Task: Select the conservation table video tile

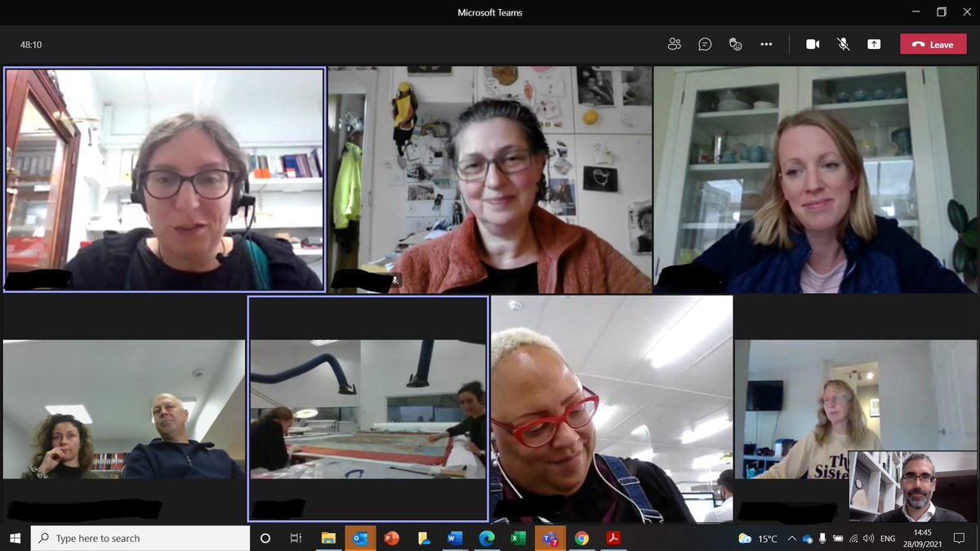Action: tap(367, 409)
